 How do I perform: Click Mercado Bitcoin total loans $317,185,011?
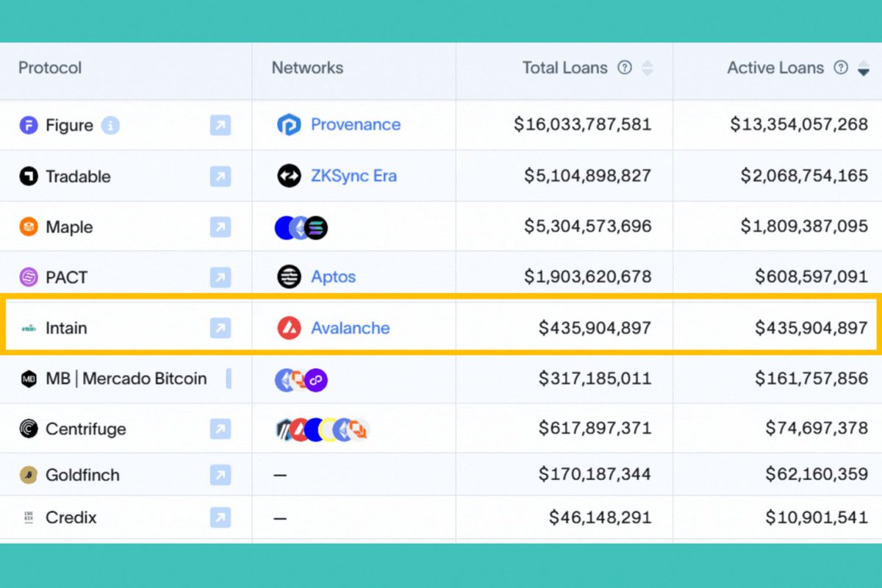pyautogui.click(x=595, y=379)
